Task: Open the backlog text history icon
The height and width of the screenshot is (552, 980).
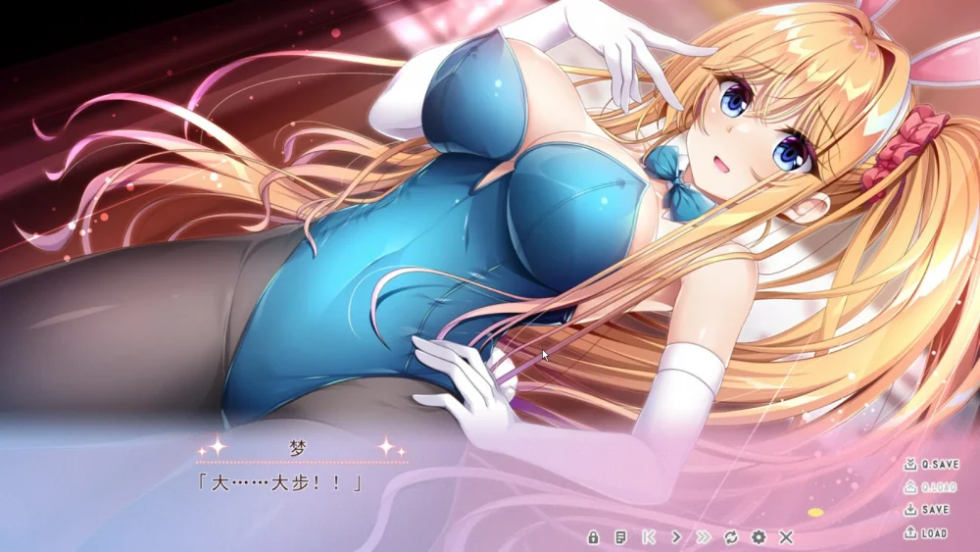Action: 620,537
